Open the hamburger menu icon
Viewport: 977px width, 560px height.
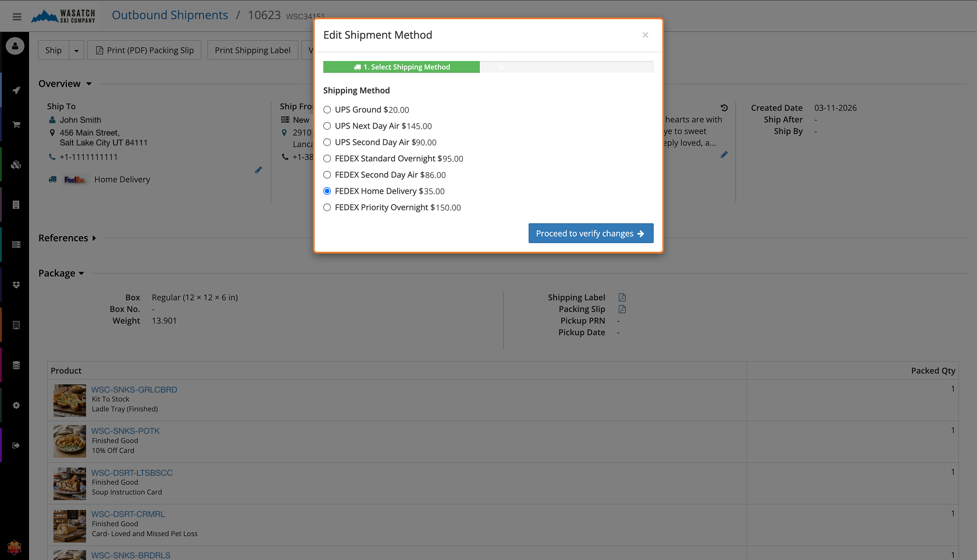pyautogui.click(x=17, y=17)
